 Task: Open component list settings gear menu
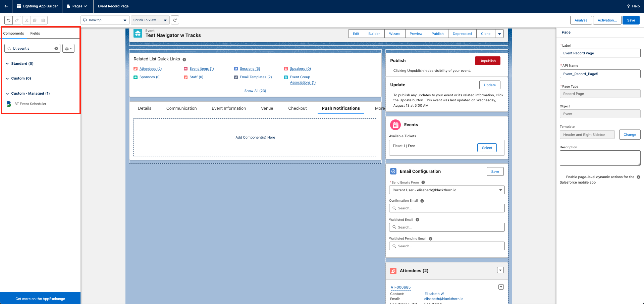pos(68,49)
